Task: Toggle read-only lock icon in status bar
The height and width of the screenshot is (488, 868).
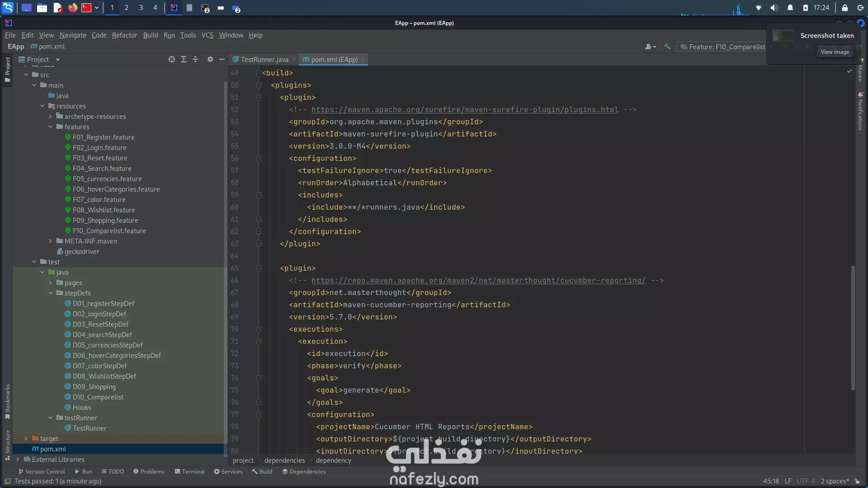Action: 857,481
